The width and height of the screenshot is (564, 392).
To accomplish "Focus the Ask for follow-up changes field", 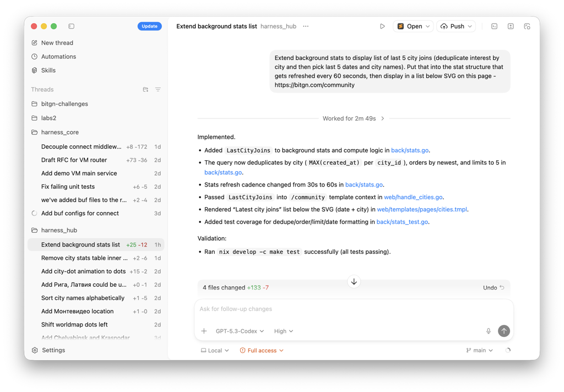I will click(x=352, y=309).
